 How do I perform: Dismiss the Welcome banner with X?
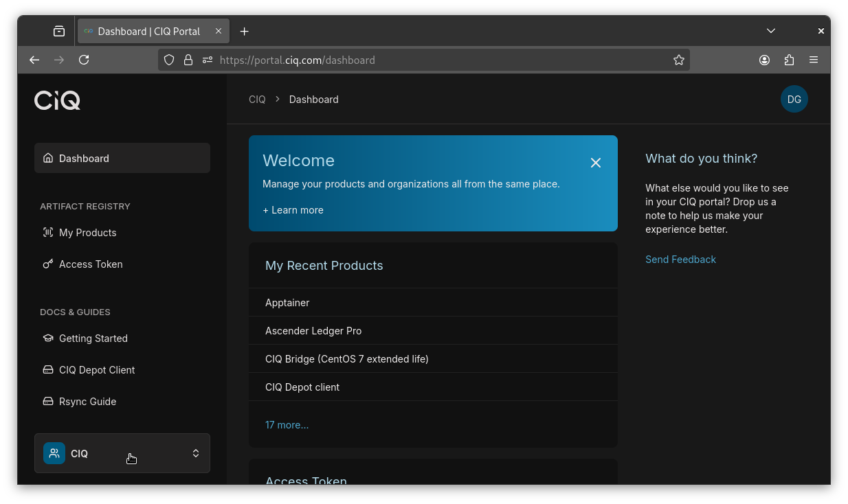pyautogui.click(x=595, y=163)
